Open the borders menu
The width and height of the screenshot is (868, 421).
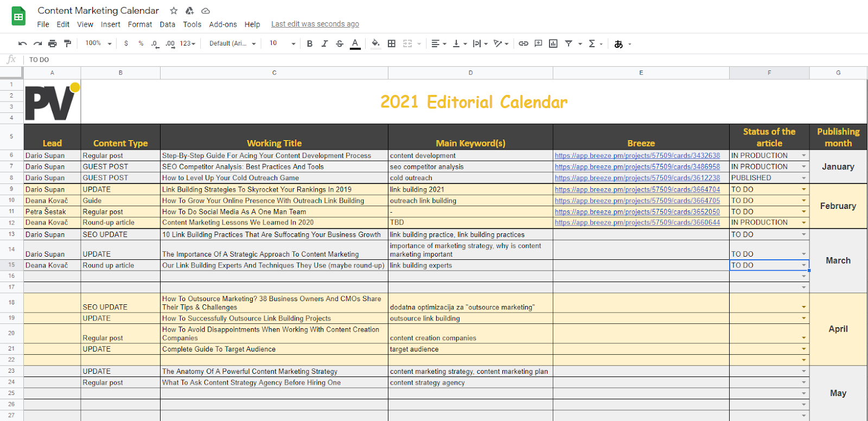tap(392, 43)
